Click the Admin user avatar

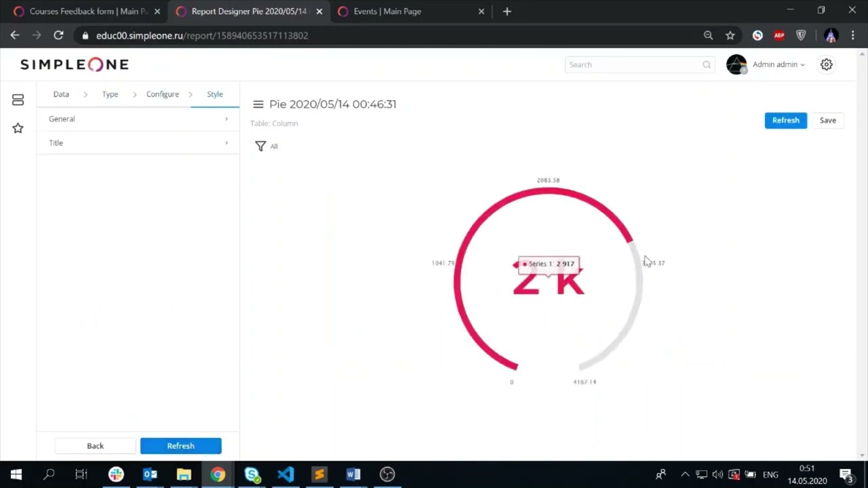tap(736, 64)
